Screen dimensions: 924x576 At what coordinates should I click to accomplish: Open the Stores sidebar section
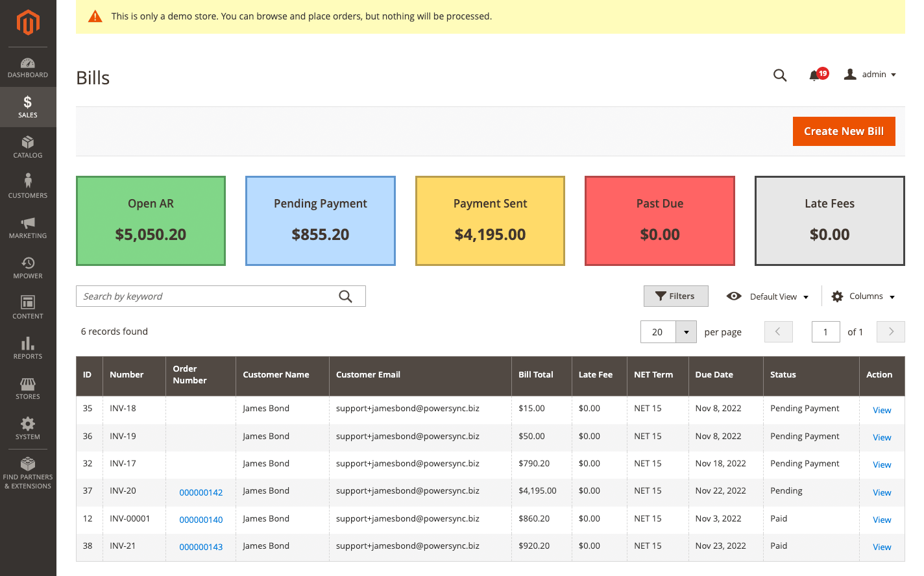pyautogui.click(x=28, y=389)
